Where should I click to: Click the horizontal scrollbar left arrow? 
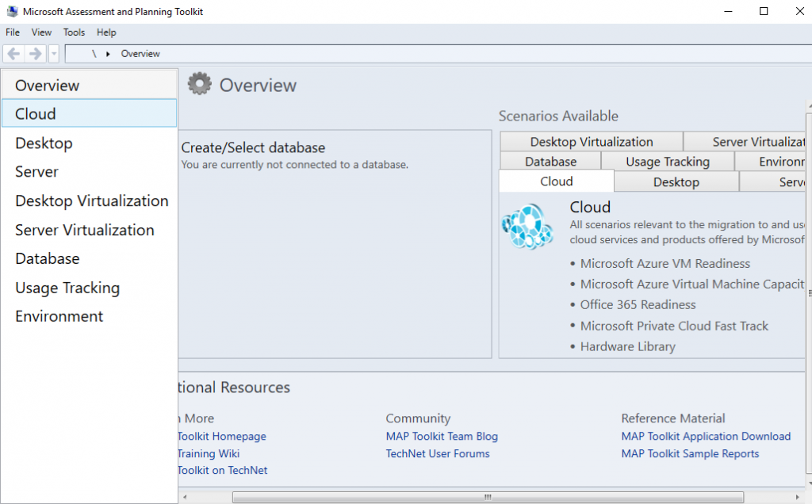[x=185, y=498]
